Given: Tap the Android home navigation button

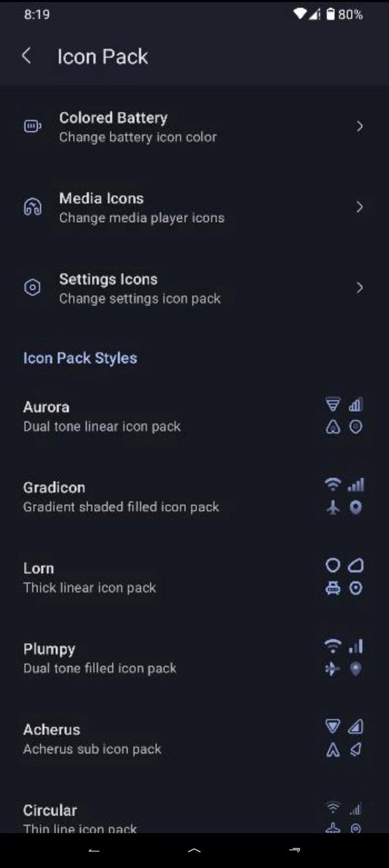Looking at the screenshot, I should pyautogui.click(x=194, y=850).
